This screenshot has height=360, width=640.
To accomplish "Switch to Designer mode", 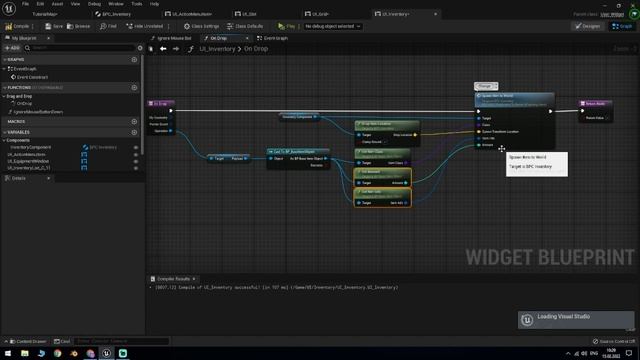I will pyautogui.click(x=588, y=26).
